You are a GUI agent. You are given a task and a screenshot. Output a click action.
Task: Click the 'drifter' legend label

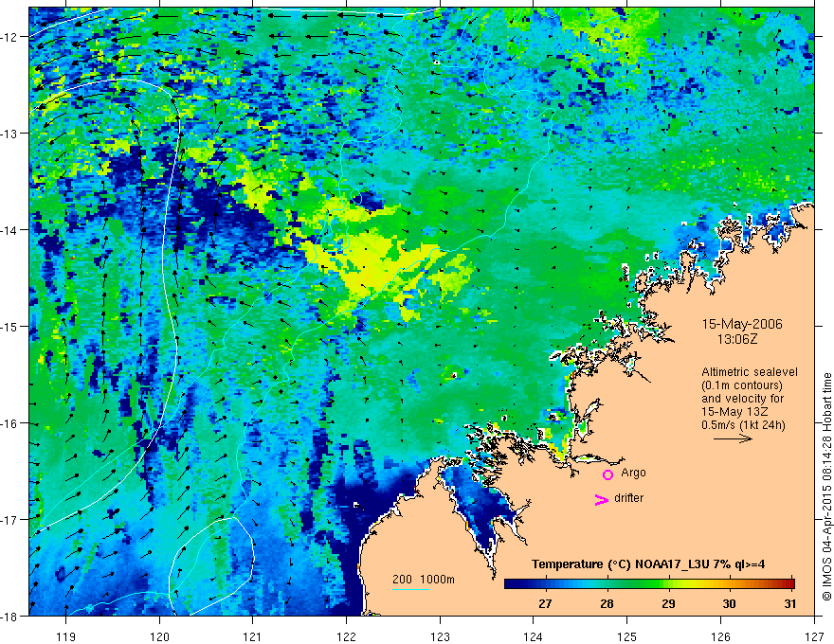coord(628,498)
